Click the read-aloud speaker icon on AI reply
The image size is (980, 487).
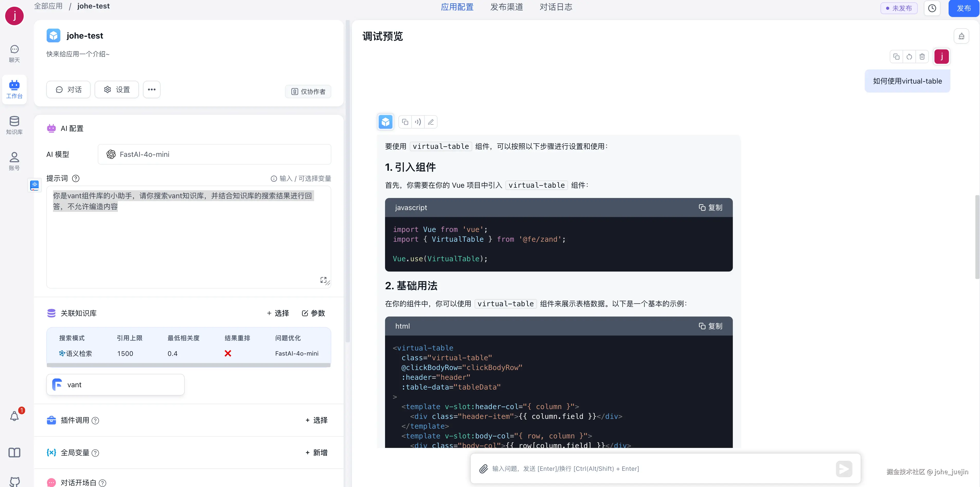[x=418, y=122]
